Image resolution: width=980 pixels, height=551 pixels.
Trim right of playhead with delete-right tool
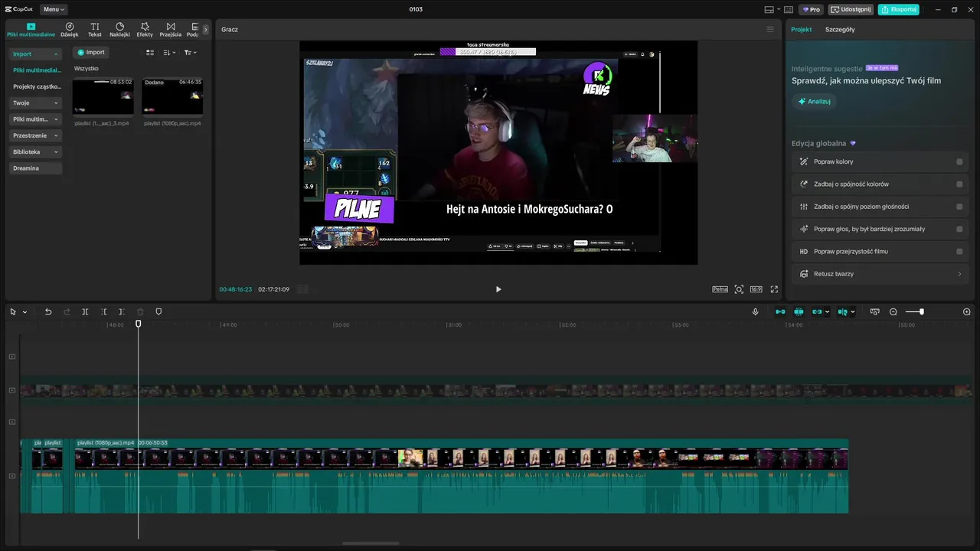click(122, 311)
